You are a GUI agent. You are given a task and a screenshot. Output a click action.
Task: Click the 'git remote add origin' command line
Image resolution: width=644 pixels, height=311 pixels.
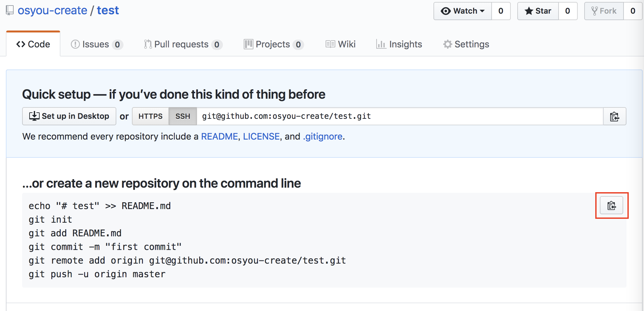187,260
